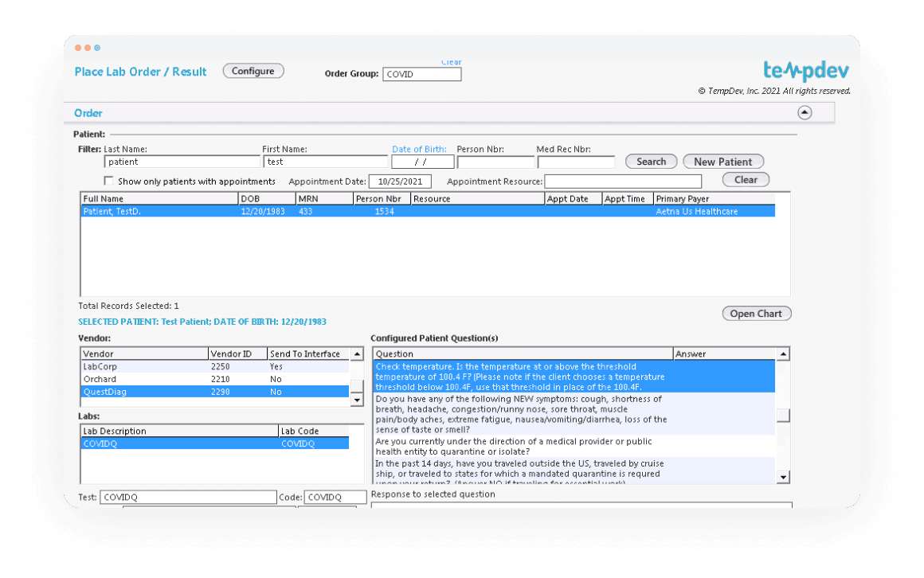Collapse the Order section with arrow icon

point(805,113)
